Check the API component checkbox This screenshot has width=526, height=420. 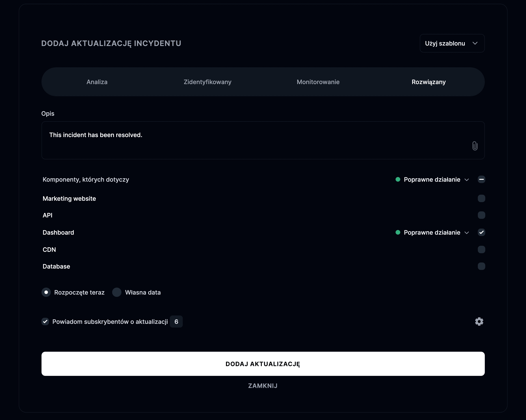481,215
